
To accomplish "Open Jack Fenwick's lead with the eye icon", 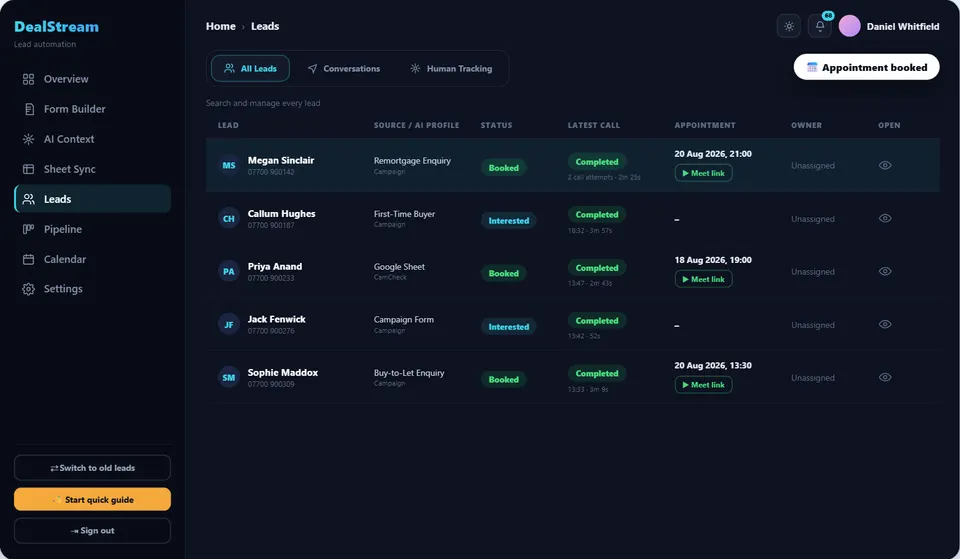I will [x=885, y=325].
